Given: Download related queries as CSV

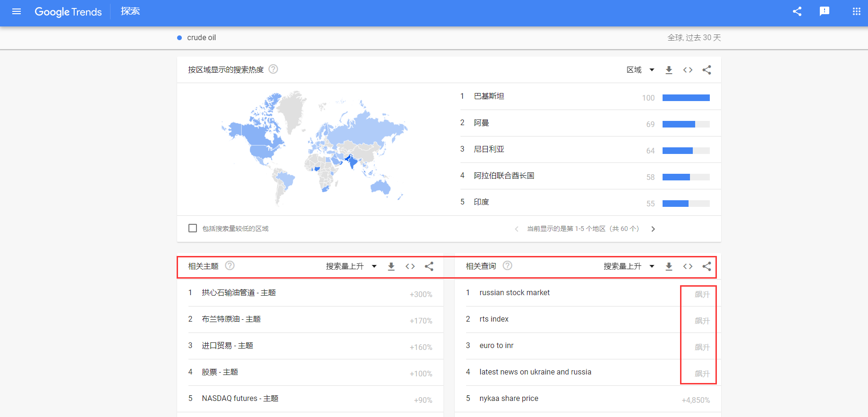Looking at the screenshot, I should [669, 266].
